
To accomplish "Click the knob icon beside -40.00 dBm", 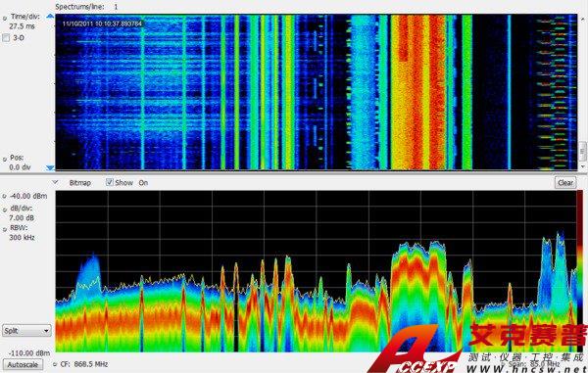I will point(5,197).
